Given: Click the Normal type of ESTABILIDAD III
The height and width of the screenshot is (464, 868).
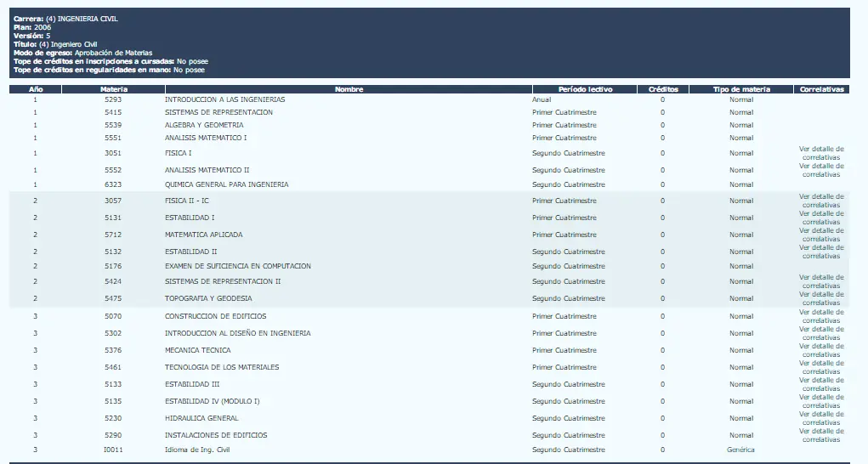Looking at the screenshot, I should pos(741,384).
